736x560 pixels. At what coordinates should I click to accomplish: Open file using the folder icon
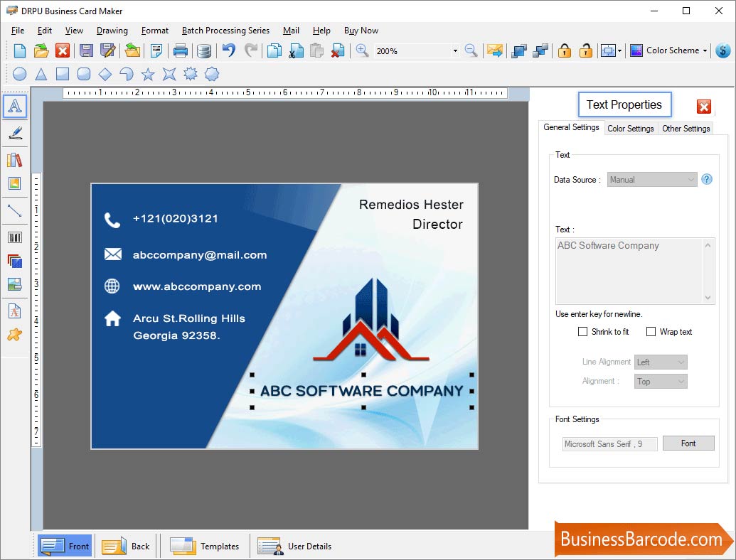41,50
